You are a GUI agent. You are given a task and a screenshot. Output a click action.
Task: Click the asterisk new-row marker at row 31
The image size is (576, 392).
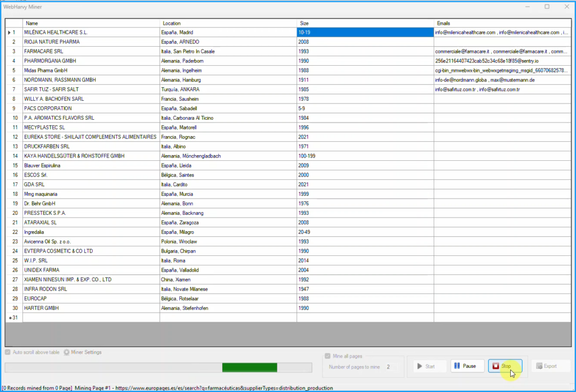(x=10, y=318)
